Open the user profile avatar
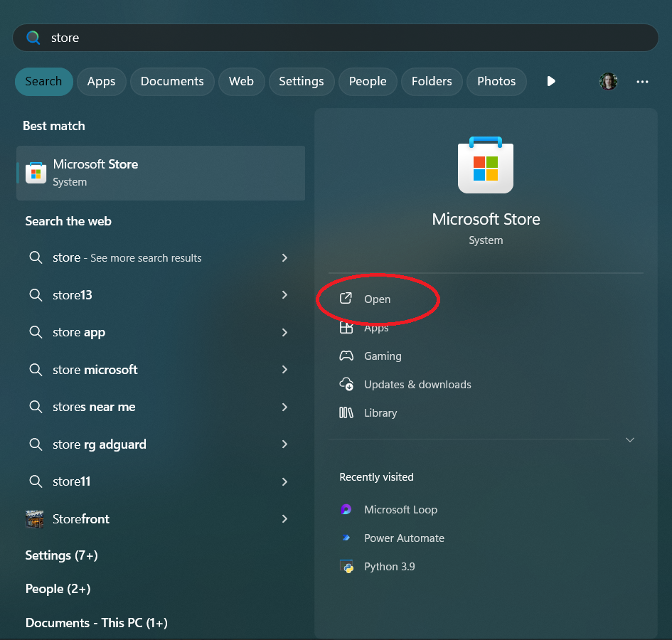This screenshot has width=672, height=640. tap(608, 82)
